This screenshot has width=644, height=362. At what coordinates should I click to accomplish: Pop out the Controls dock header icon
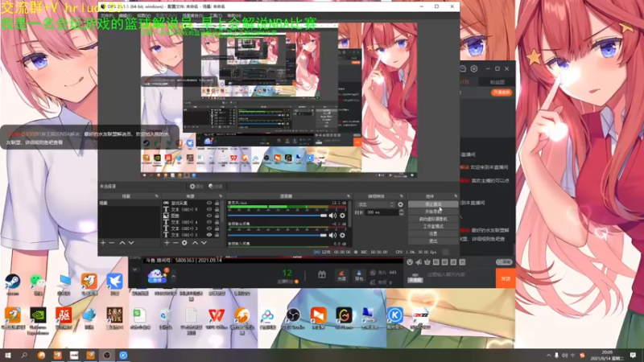tap(455, 196)
